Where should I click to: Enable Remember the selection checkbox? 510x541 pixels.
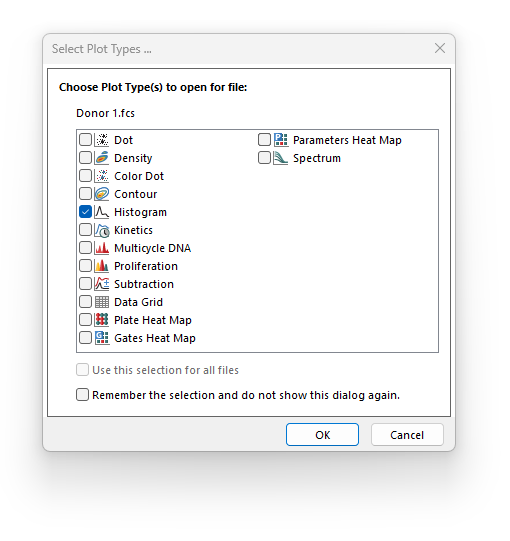[x=82, y=395]
